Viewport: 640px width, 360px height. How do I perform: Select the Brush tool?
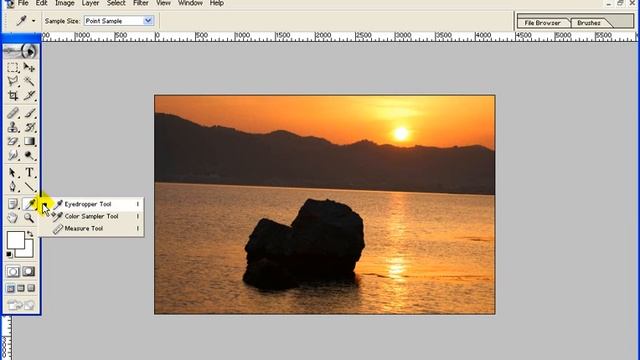pyautogui.click(x=29, y=113)
